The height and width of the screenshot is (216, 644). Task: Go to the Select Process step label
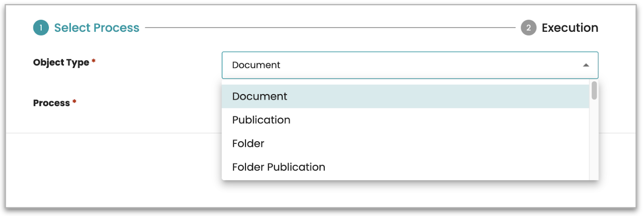click(97, 28)
